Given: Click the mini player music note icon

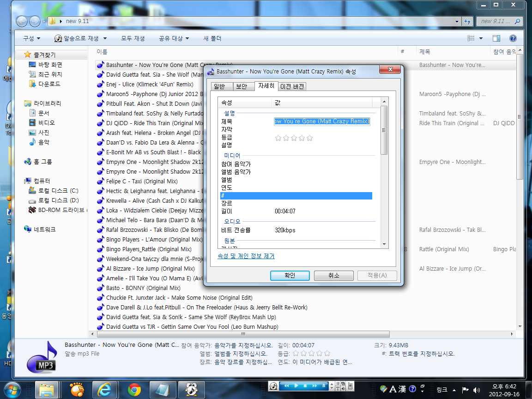Looking at the screenshot, I should click(273, 386).
